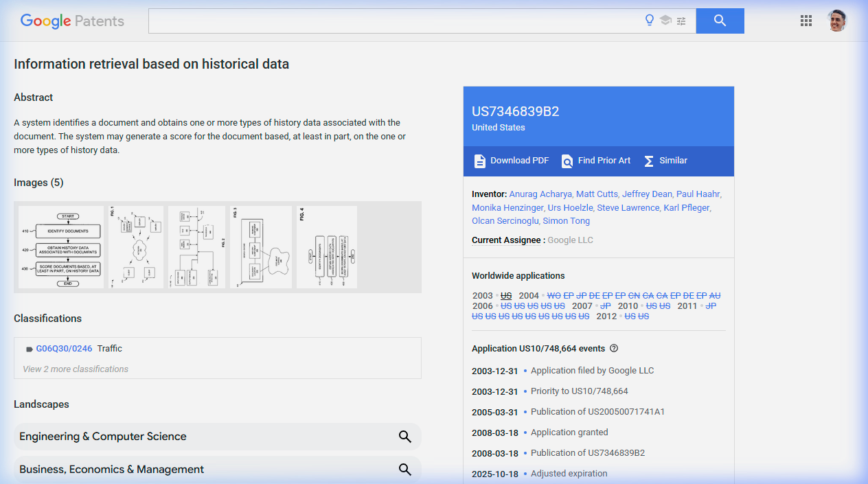This screenshot has width=868, height=484.
Task: Open advanced search tune icon
Action: [681, 21]
